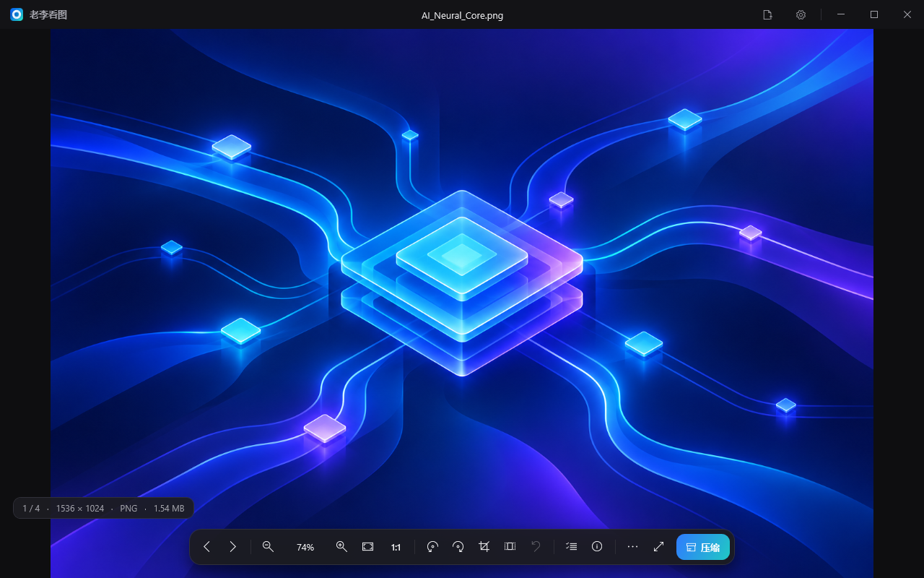Viewport: 924px width, 578px height.
Task: Click the PNG format label
Action: (128, 509)
